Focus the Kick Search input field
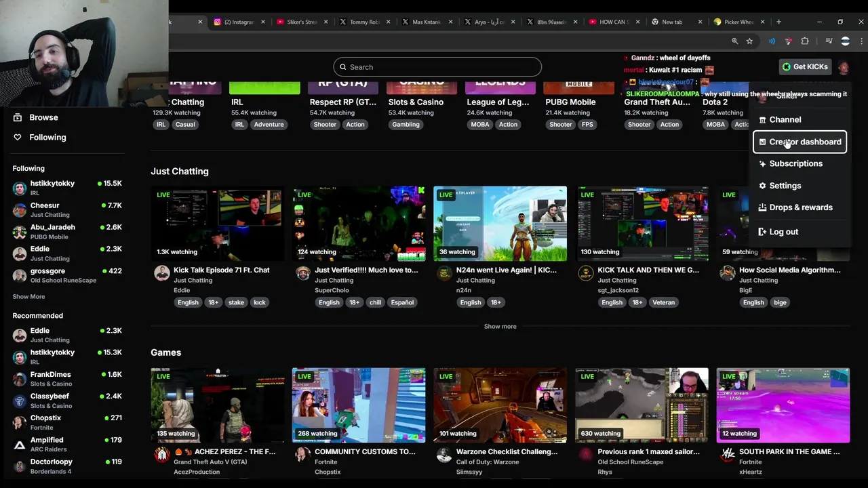This screenshot has width=868, height=488. (437, 67)
